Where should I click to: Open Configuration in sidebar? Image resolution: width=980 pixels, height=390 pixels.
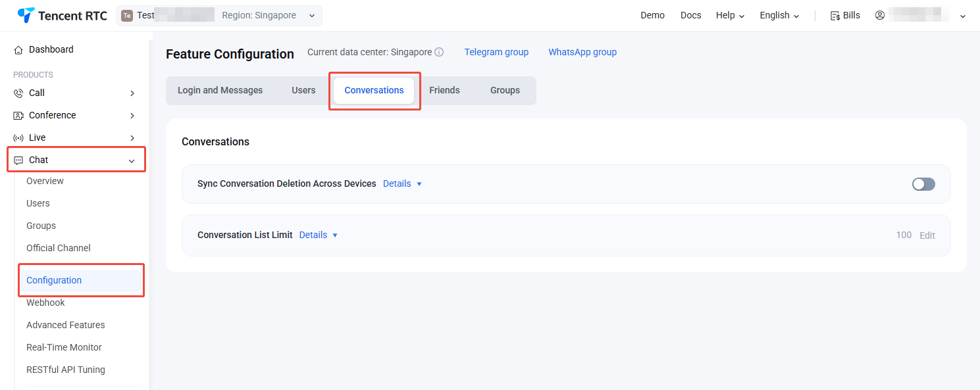click(x=80, y=280)
